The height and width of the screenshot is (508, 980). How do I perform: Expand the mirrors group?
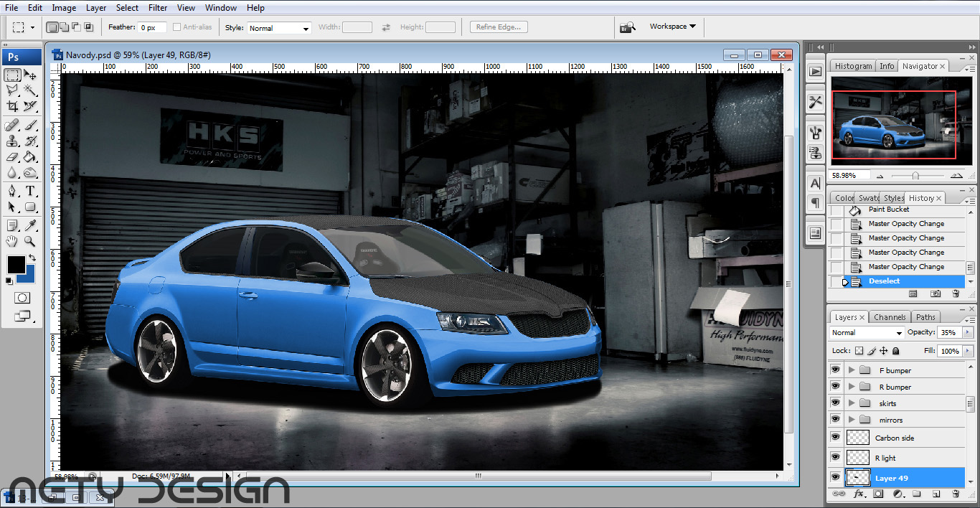click(852, 420)
